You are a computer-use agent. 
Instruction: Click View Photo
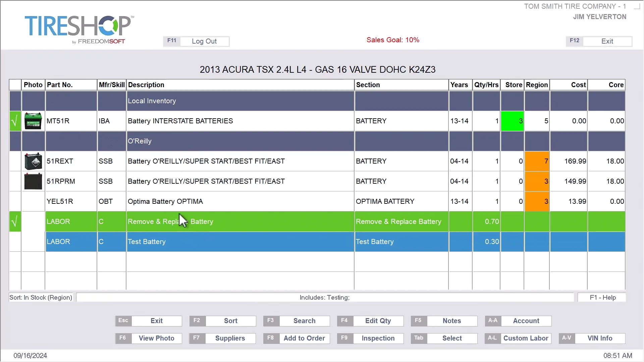tap(149, 338)
